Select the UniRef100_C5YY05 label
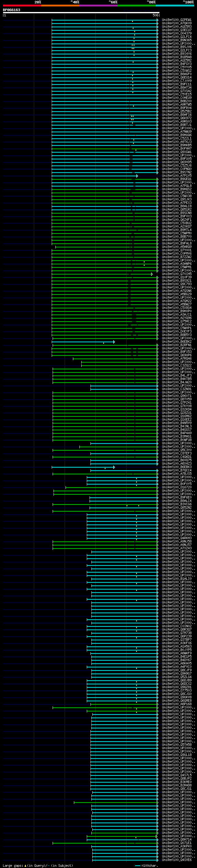This screenshot has width=197, height=868. [176, 67]
